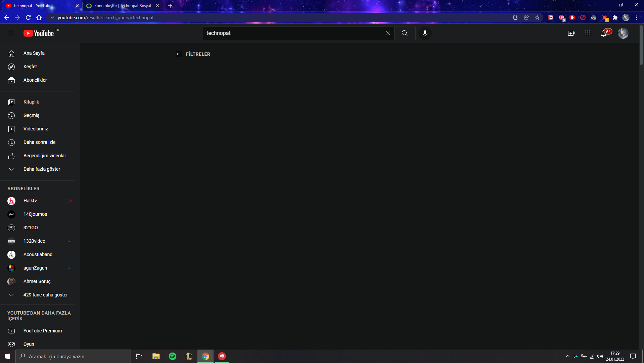The height and width of the screenshot is (363, 644).
Task: Go to the YouTube logo home
Action: coord(39,33)
